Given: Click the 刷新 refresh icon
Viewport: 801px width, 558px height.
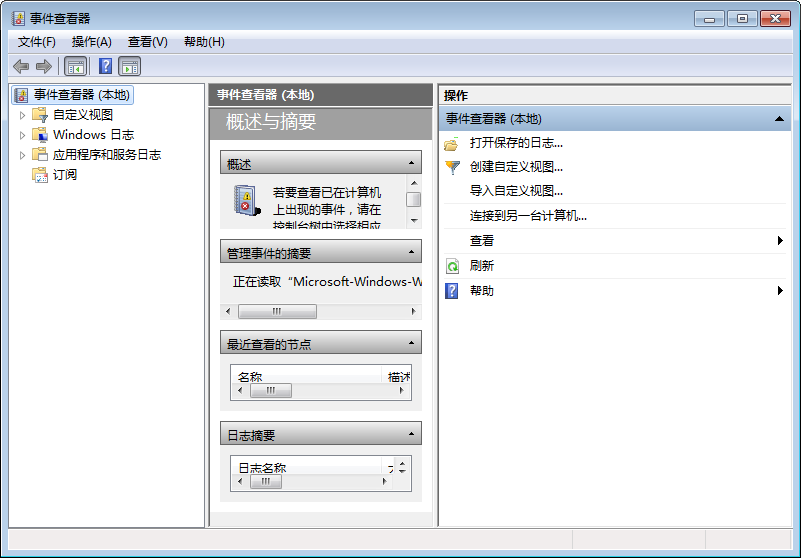Looking at the screenshot, I should pos(452,266).
